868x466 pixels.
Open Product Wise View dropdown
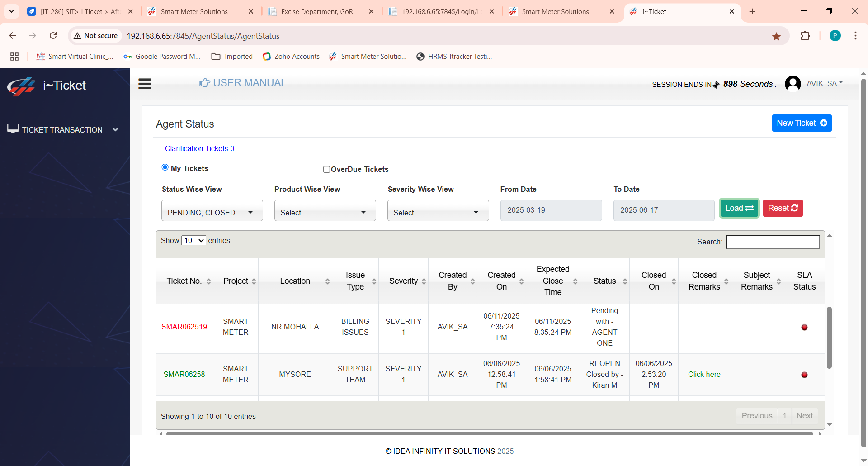325,210
